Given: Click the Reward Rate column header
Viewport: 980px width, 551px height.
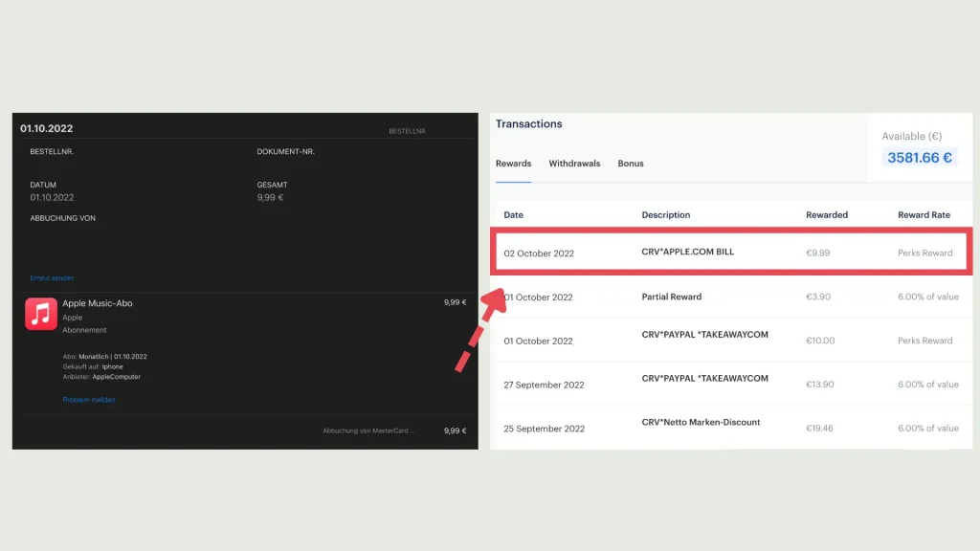Looking at the screenshot, I should click(924, 215).
